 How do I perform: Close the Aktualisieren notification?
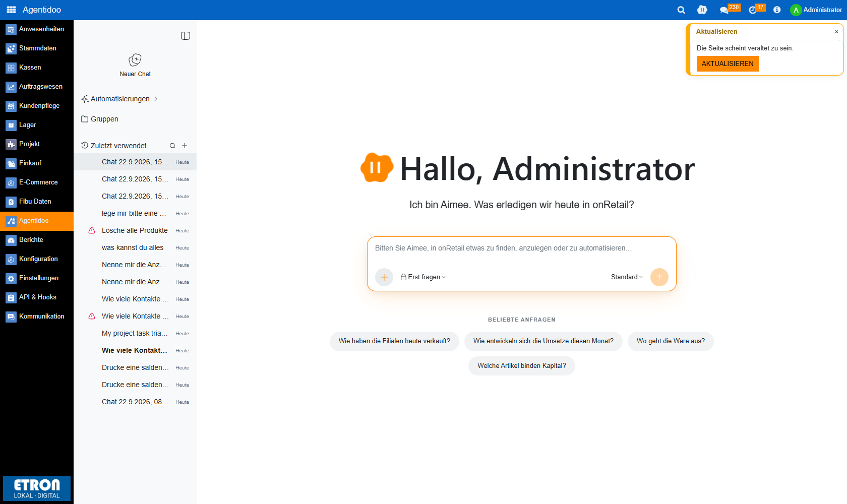[836, 32]
